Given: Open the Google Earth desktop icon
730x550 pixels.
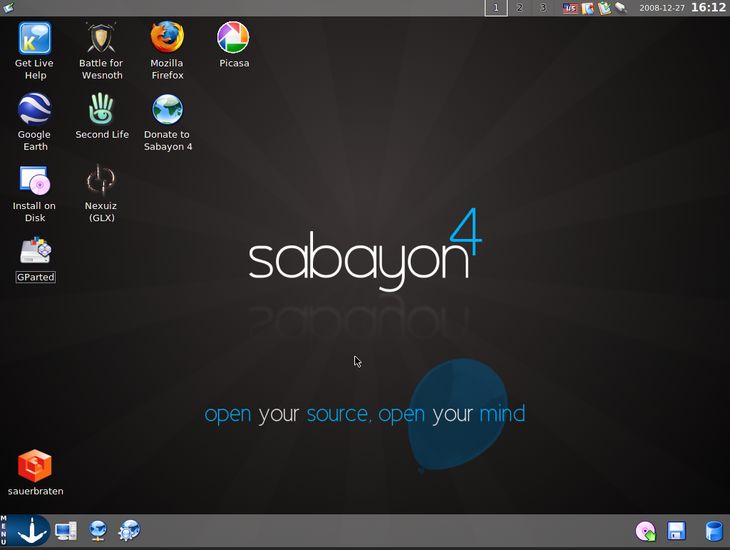Looking at the screenshot, I should 34,109.
